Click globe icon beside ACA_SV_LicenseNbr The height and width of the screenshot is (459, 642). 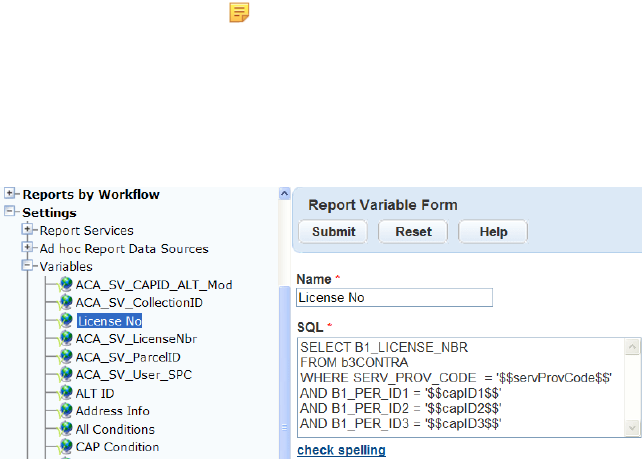(66, 338)
